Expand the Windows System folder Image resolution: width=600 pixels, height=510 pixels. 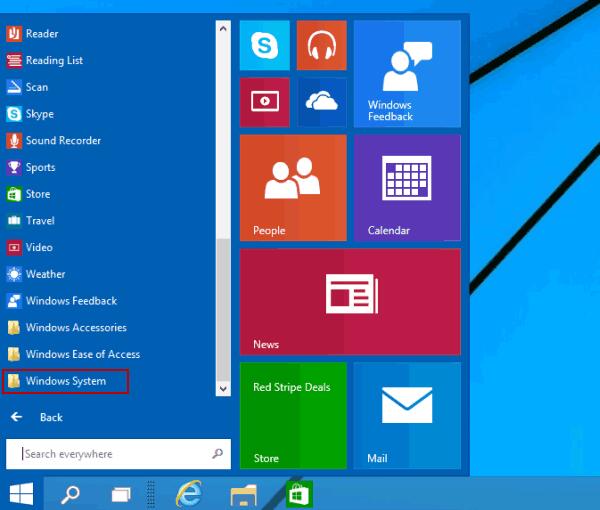pyautogui.click(x=65, y=381)
